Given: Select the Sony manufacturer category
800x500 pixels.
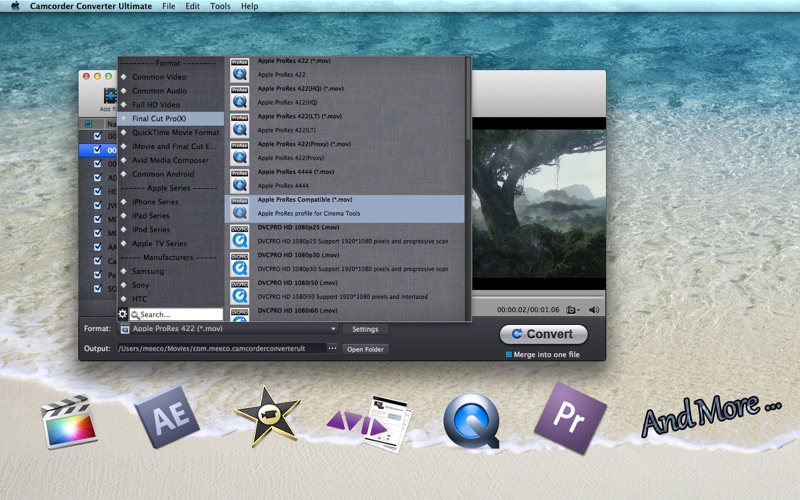Looking at the screenshot, I should click(170, 285).
